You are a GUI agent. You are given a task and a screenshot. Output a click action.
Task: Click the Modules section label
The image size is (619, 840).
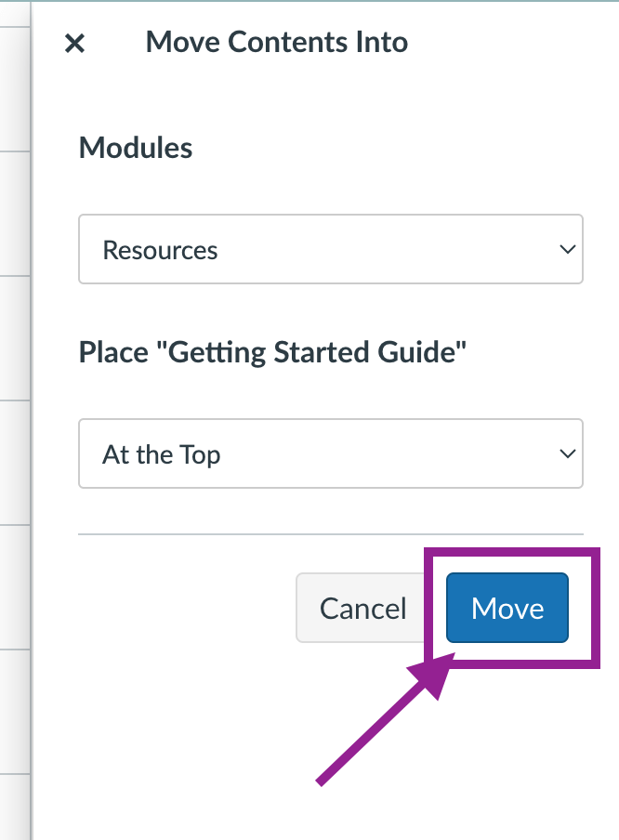click(136, 148)
